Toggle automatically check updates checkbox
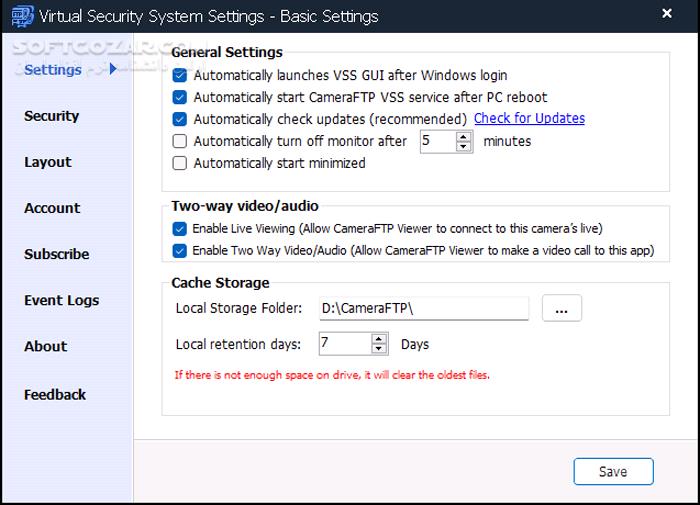The width and height of the screenshot is (700, 505). [180, 119]
